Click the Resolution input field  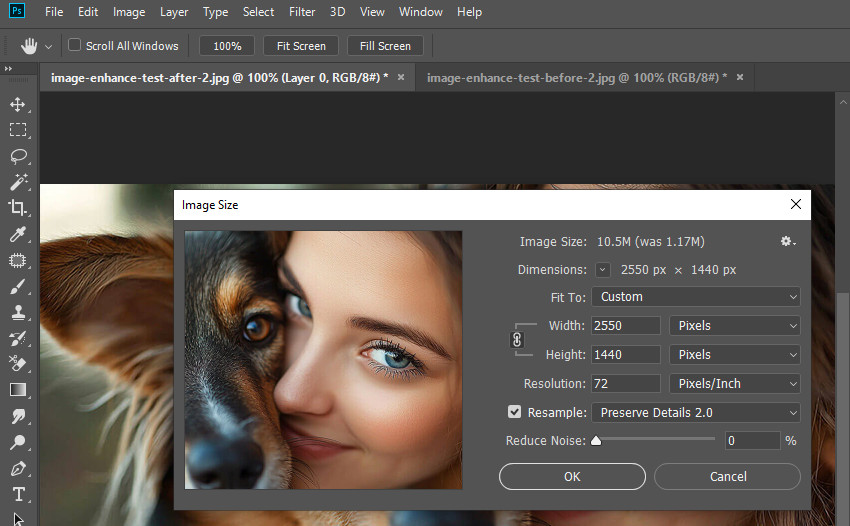626,383
